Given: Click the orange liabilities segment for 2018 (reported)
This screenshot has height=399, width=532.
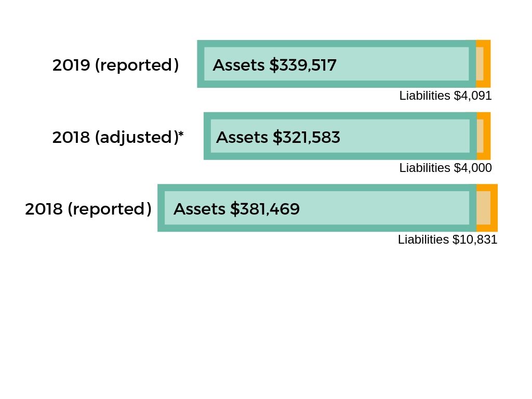Looking at the screenshot, I should [x=487, y=208].
